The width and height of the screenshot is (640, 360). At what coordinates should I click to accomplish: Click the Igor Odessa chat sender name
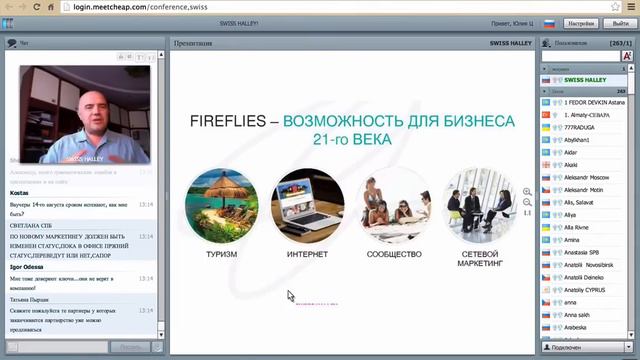[x=27, y=267]
